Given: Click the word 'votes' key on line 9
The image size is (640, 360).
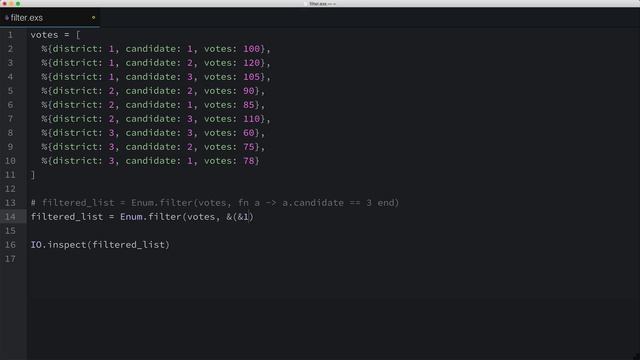Looking at the screenshot, I should (x=218, y=147).
